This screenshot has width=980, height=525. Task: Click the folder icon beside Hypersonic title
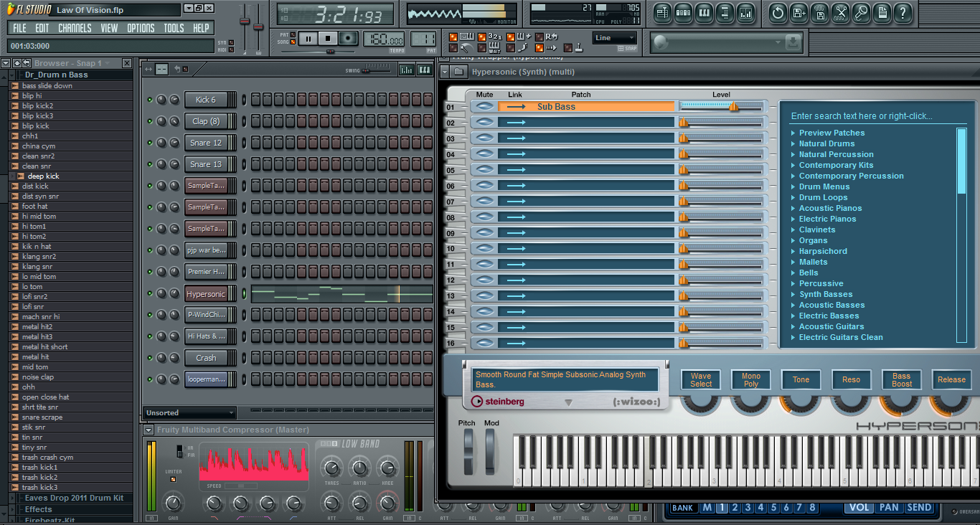459,72
